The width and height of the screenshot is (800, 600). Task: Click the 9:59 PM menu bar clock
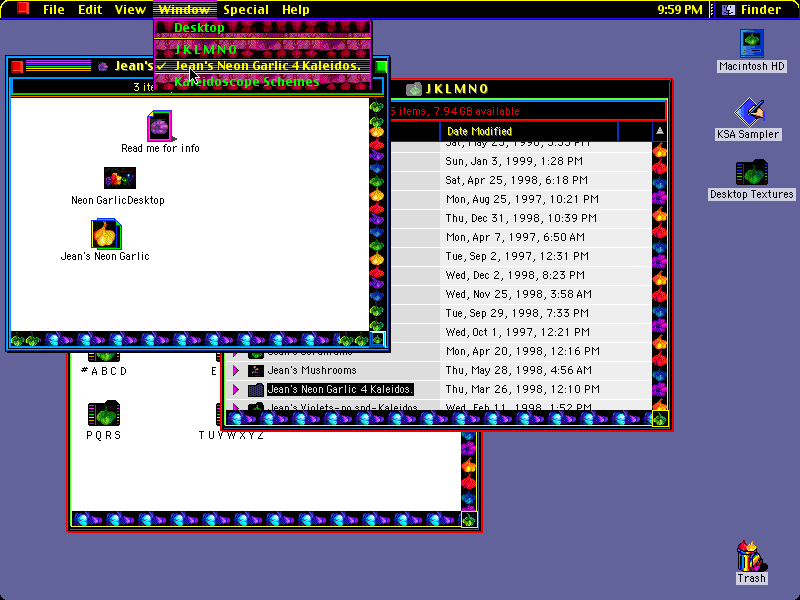[680, 9]
